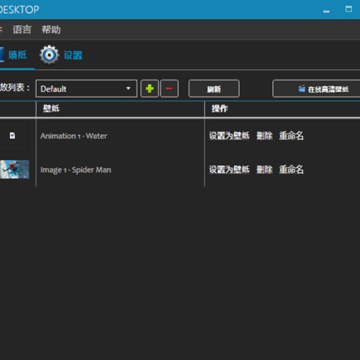Screen dimensions: 360x360
Task: Select the Animation 1 - Water row
Action: (x=180, y=136)
